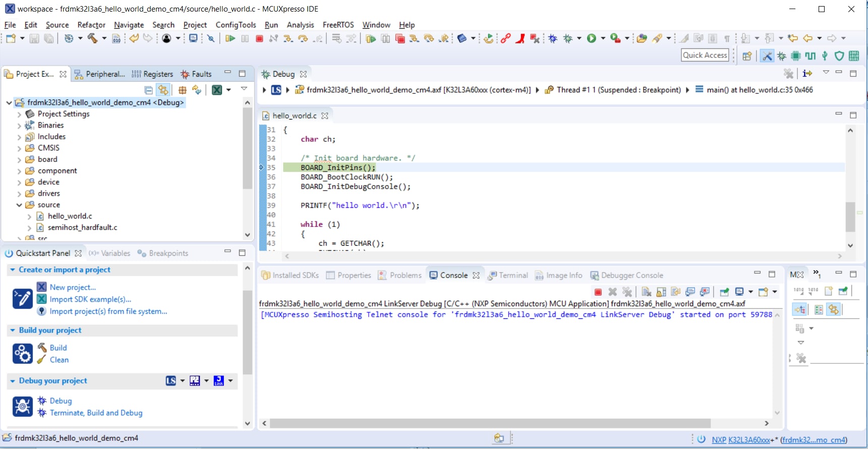Click the red stop icon in Console toolbar
This screenshot has height=449, width=868.
[x=598, y=292]
